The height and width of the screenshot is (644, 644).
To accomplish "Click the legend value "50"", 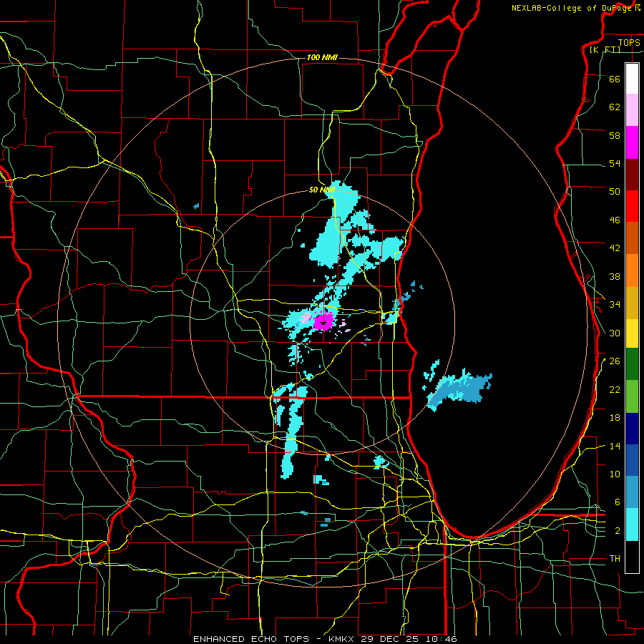I will [615, 191].
